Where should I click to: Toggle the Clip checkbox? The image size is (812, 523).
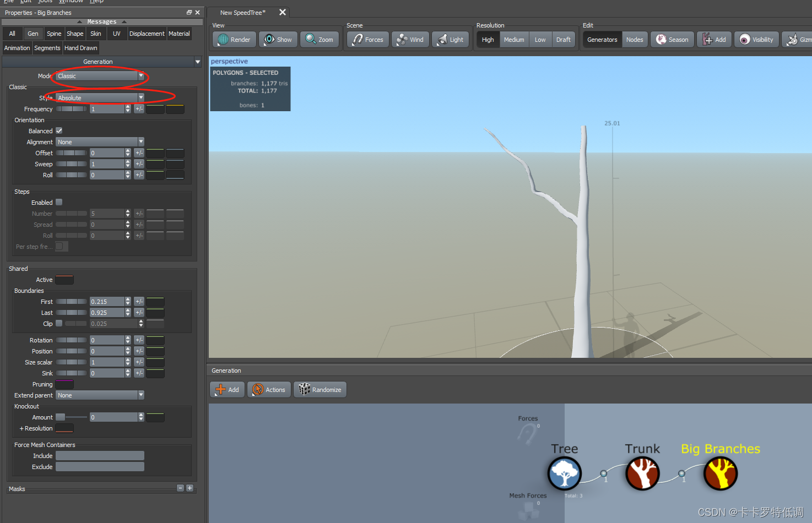(x=59, y=323)
